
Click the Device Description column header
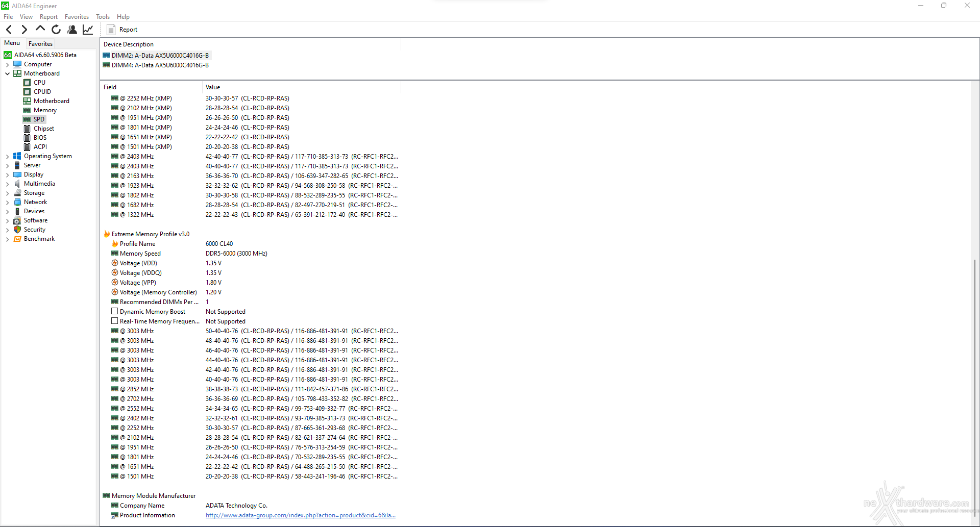[x=251, y=44]
